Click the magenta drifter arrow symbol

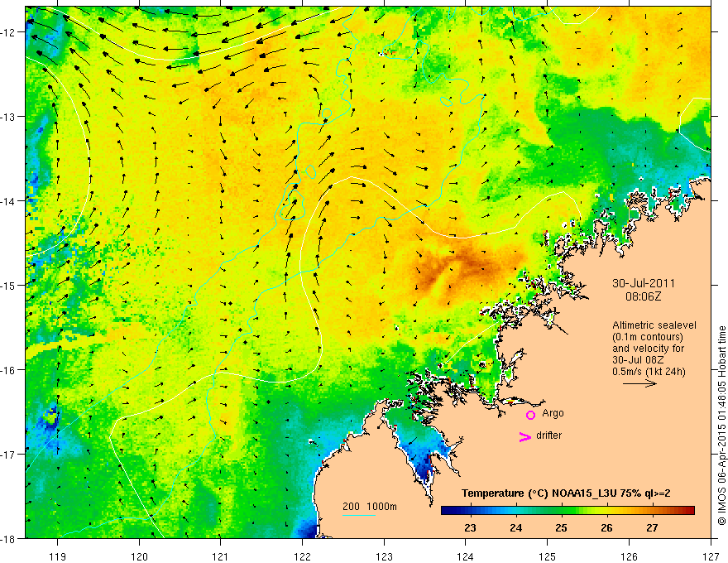(x=525, y=436)
